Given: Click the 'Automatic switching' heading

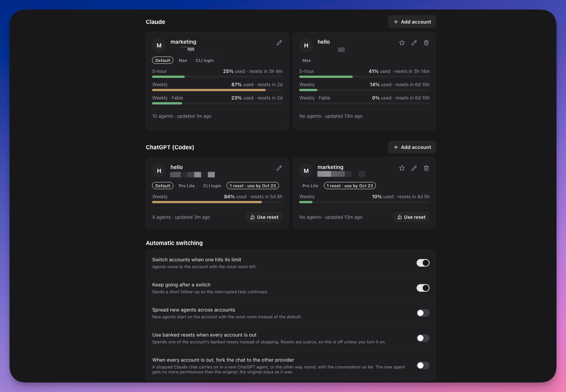Looking at the screenshot, I should [x=174, y=243].
